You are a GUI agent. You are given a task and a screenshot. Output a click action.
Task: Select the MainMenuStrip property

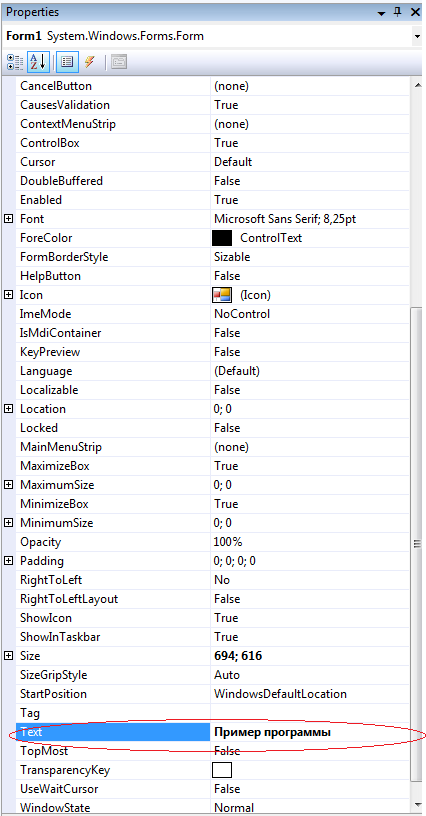[61, 447]
